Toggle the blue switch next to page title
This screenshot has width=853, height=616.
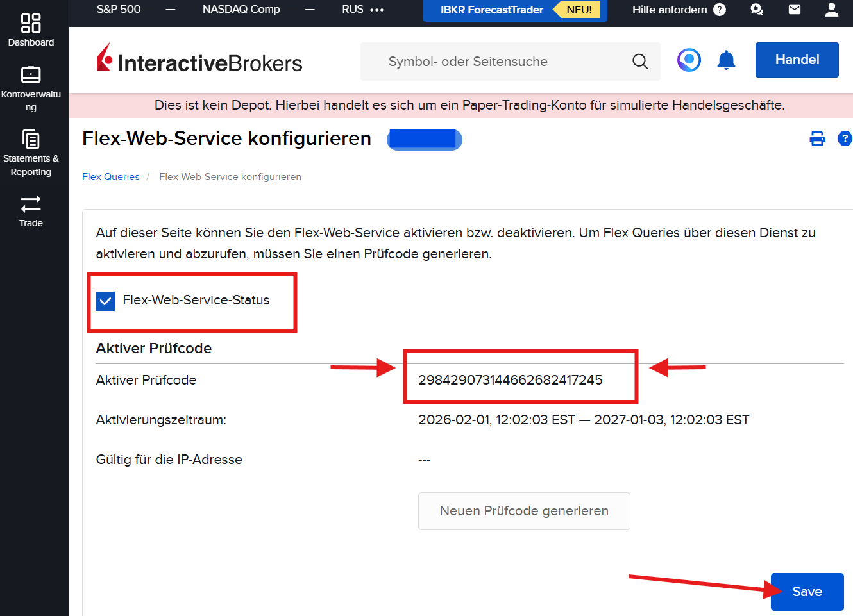click(424, 139)
